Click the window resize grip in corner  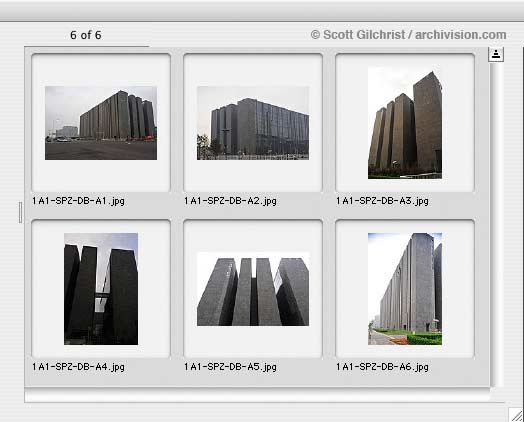516,415
